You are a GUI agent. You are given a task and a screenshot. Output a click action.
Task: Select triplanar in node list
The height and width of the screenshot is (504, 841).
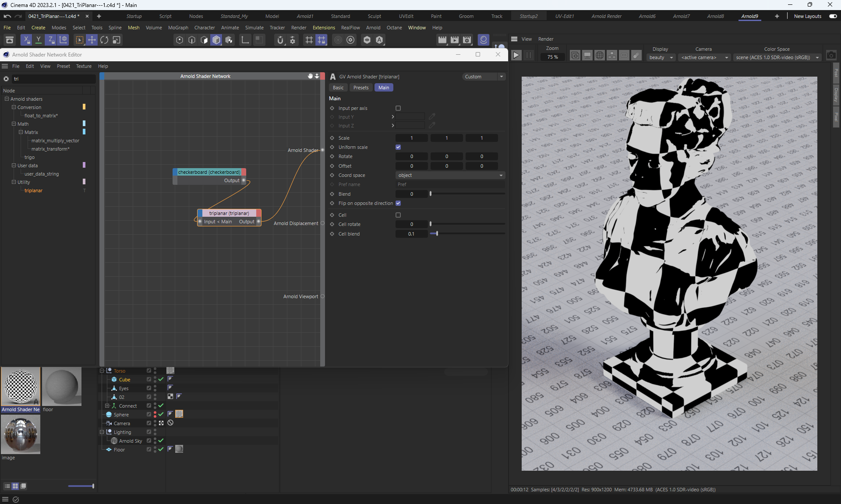click(x=33, y=190)
